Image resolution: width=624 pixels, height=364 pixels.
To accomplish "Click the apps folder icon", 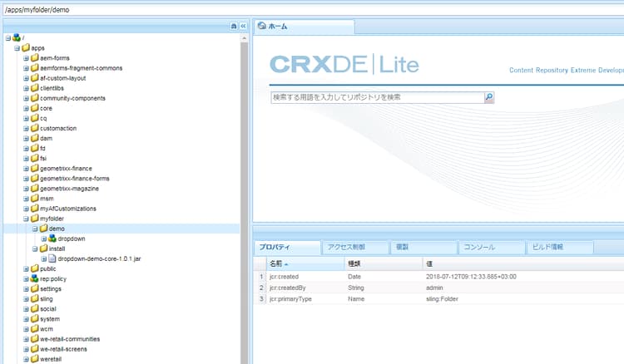I will [26, 47].
